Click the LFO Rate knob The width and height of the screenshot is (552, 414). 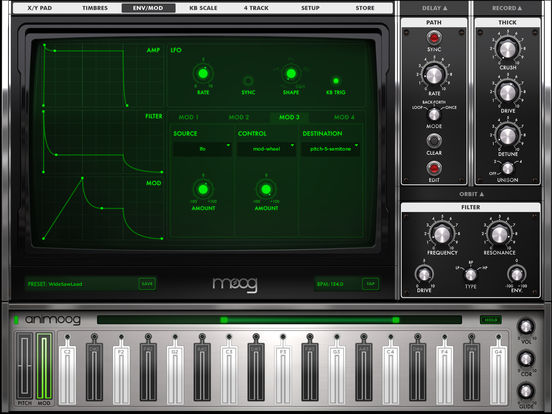pos(203,74)
